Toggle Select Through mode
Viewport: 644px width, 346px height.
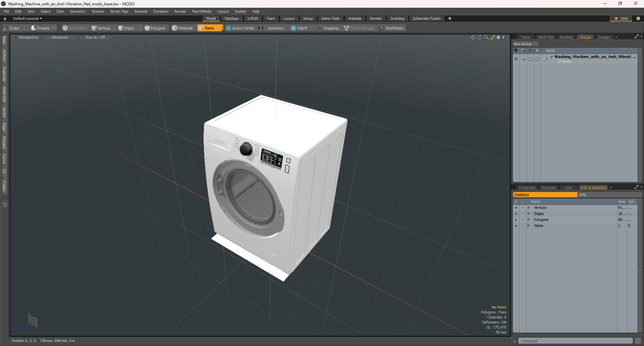359,28
